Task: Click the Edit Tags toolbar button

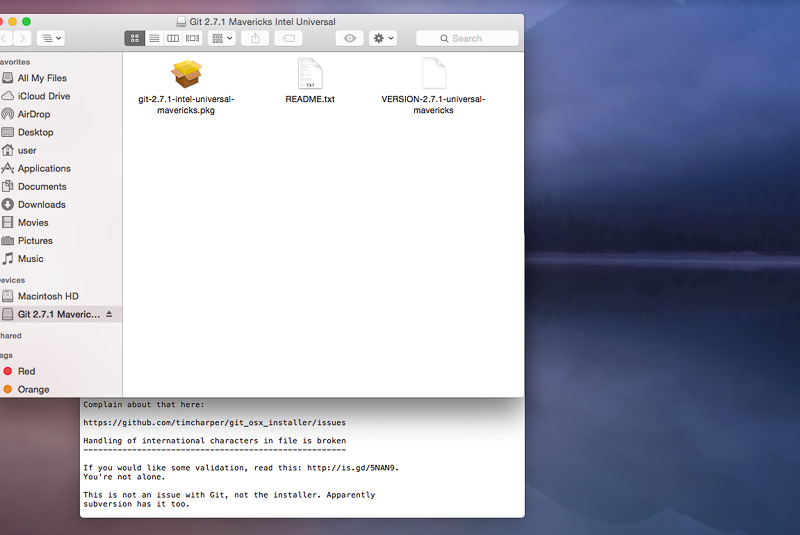Action: 288,38
